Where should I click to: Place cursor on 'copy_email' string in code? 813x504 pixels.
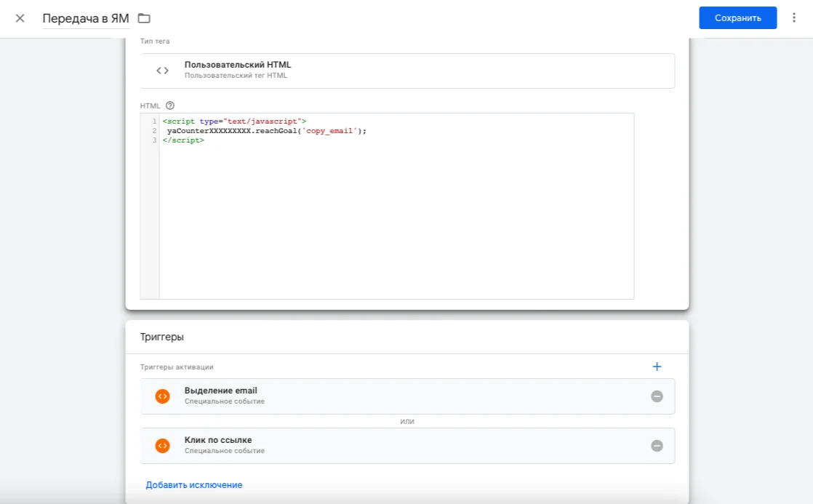(332, 131)
